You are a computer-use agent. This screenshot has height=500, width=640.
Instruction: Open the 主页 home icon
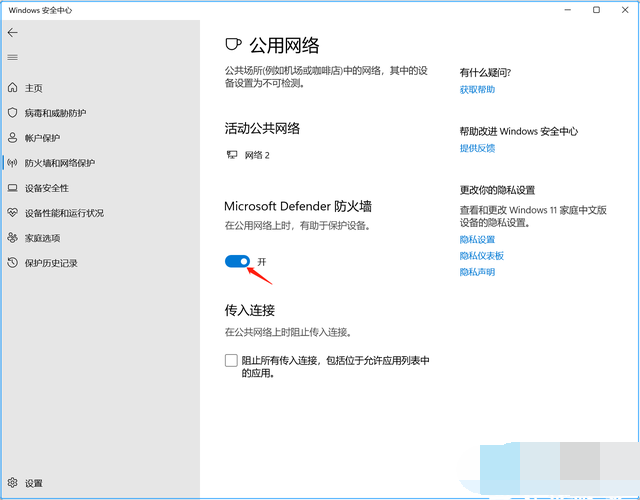[13, 88]
